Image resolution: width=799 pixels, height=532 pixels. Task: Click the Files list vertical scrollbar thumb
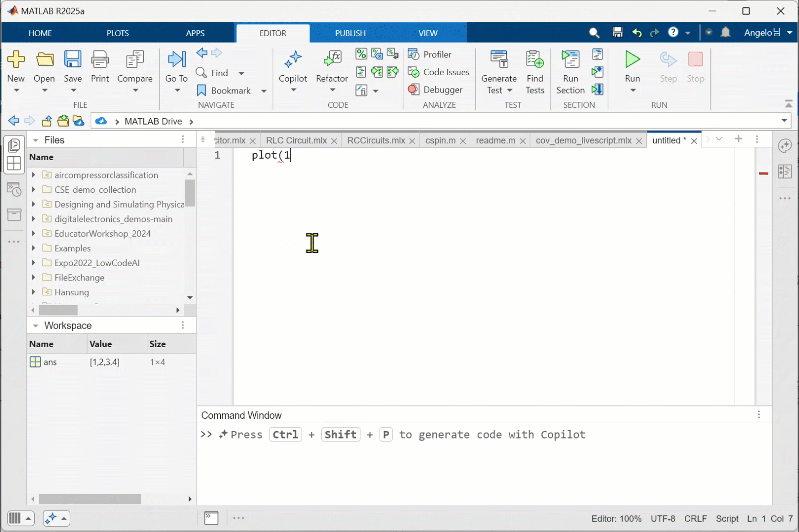[x=190, y=193]
